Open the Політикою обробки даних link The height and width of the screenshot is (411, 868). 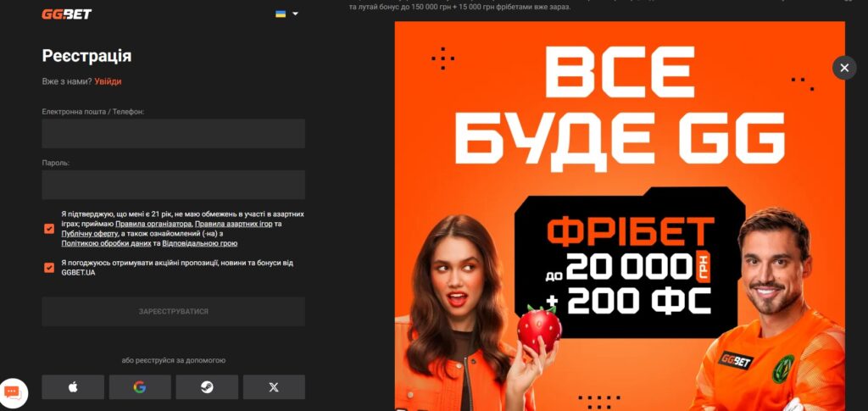(x=106, y=243)
